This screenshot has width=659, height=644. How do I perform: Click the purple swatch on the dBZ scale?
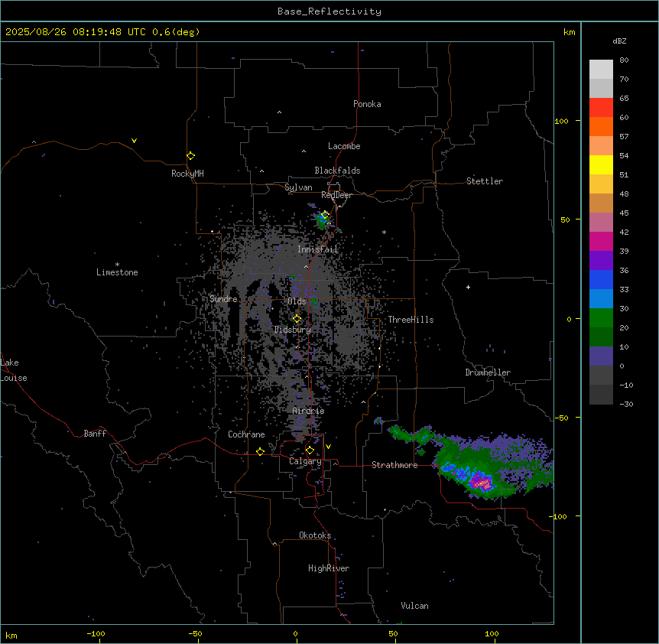click(x=601, y=260)
